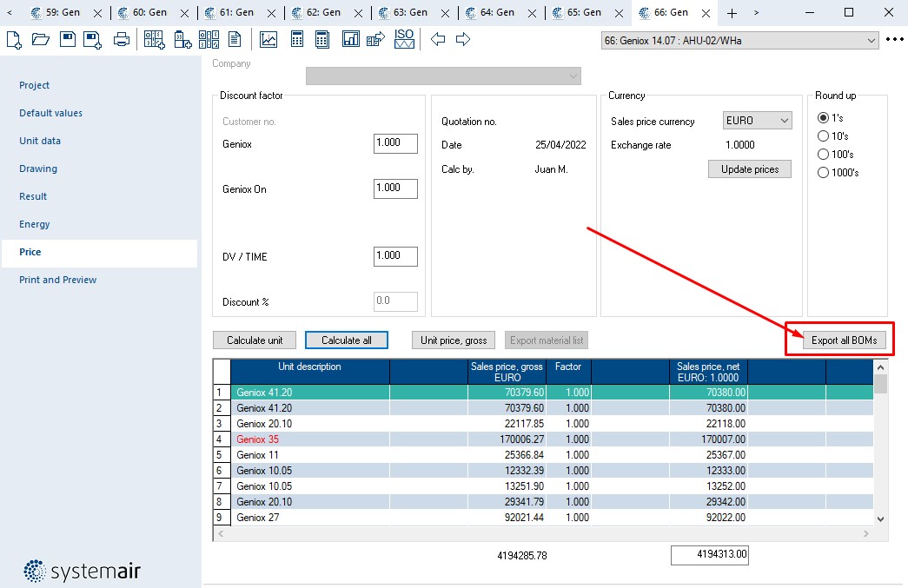
Task: Click the total net price 4194313.00 field
Action: 709,554
